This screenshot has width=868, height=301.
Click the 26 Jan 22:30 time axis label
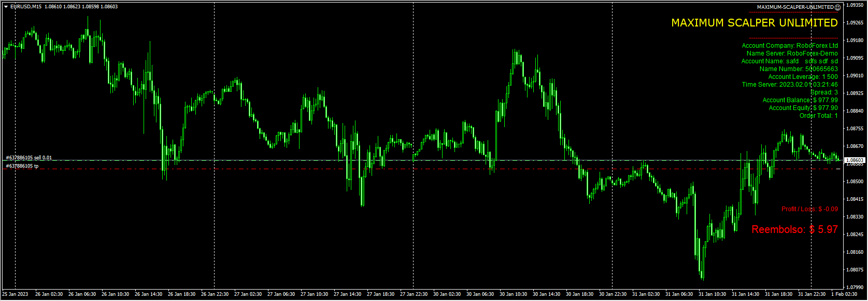coord(215,294)
